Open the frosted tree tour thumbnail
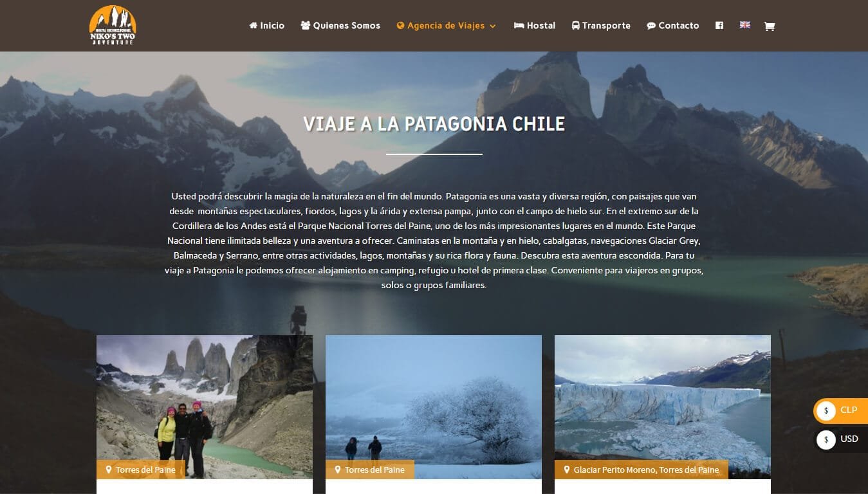The image size is (868, 494). 434,407
